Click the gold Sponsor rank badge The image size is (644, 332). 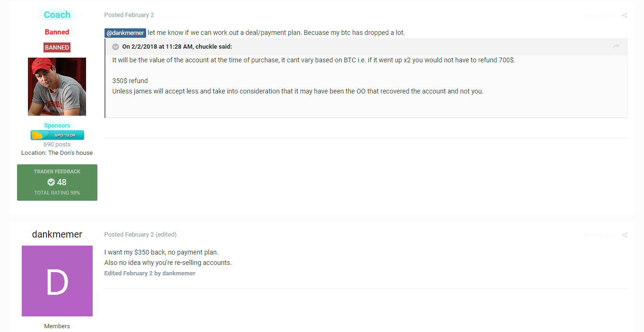coord(57,135)
